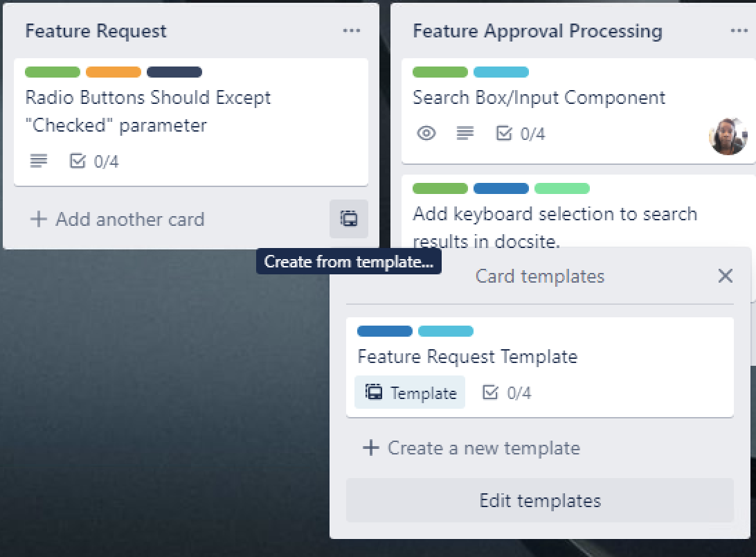The image size is (756, 557).
Task: Click the Edit templates button
Action: 540,500
